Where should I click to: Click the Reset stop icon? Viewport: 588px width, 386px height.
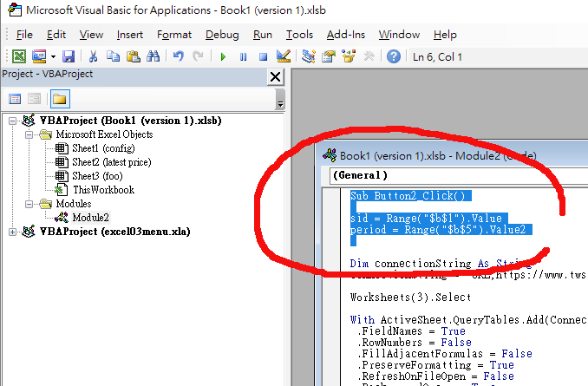pyautogui.click(x=262, y=56)
